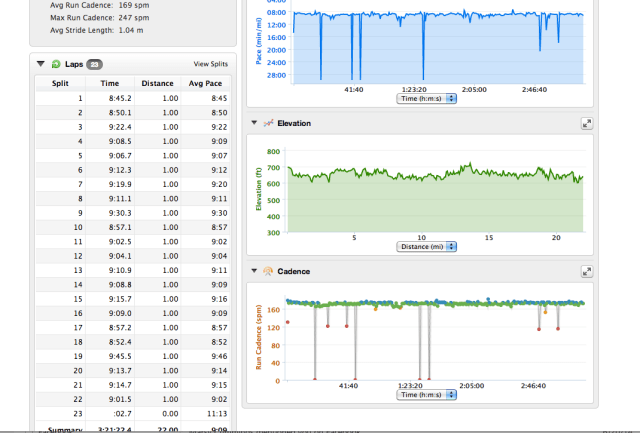Select lap time 9:10.9
Screen dimensions: 640x433
pos(120,270)
